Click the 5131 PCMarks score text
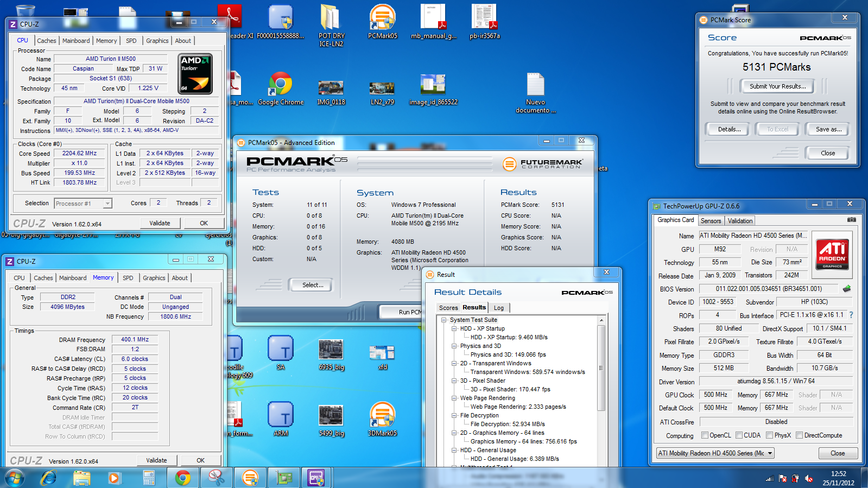The width and height of the screenshot is (868, 488). [x=777, y=67]
